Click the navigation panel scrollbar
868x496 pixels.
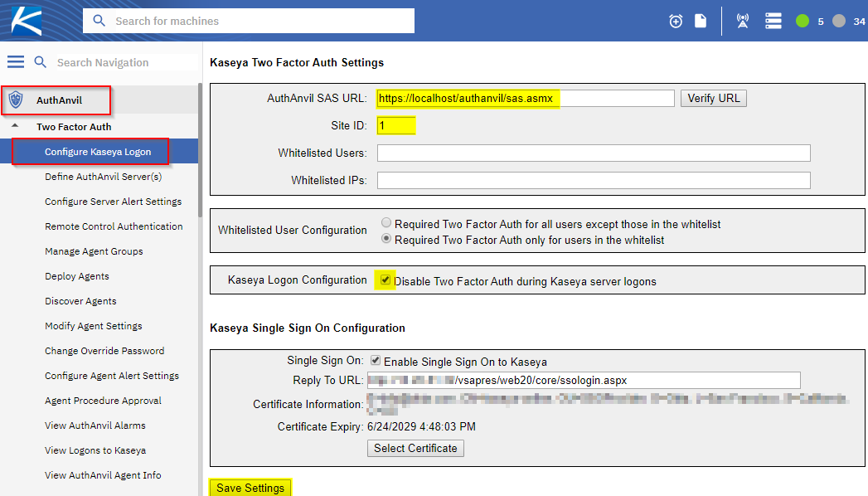pos(200,151)
